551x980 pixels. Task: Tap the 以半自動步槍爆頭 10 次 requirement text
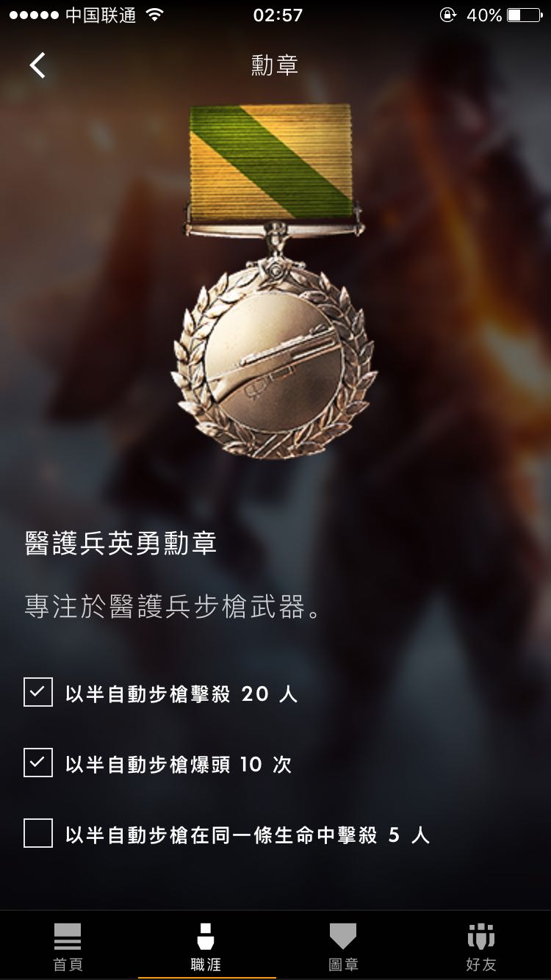tap(179, 764)
